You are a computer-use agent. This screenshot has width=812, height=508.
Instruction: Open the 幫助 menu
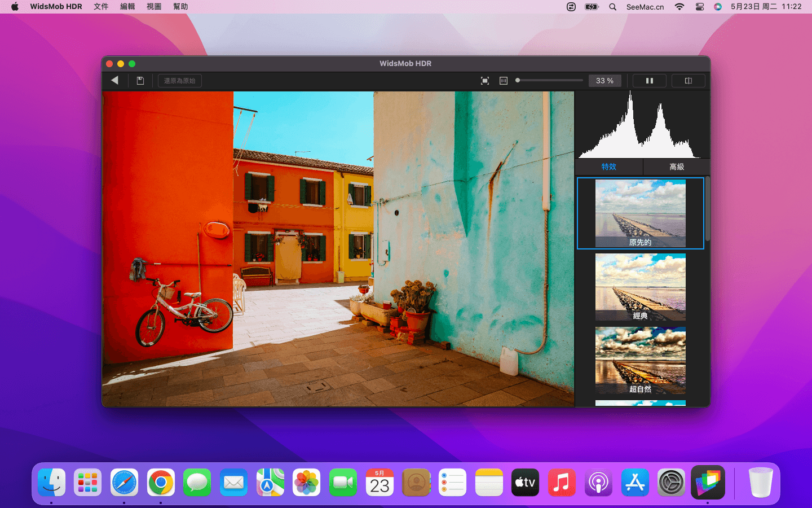click(x=180, y=7)
